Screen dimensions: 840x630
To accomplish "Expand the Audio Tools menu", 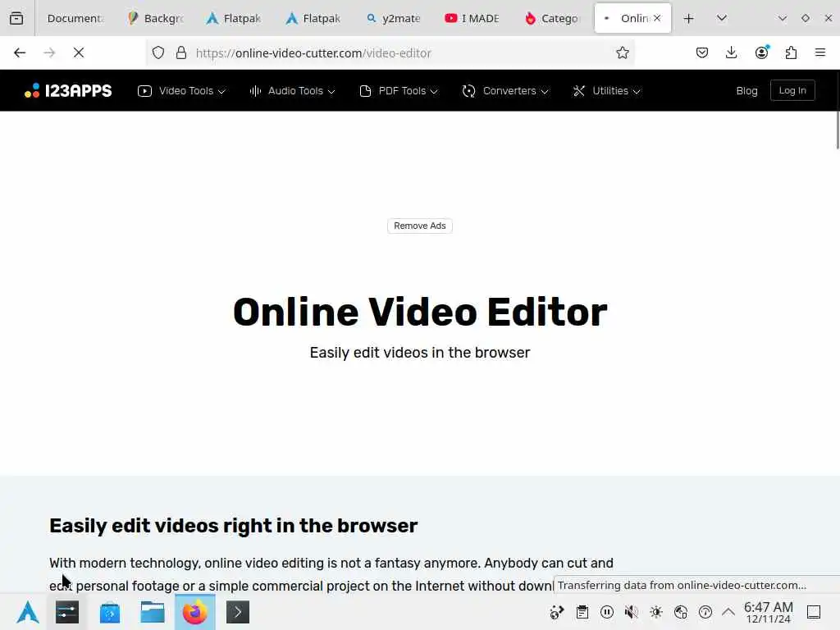I will tap(293, 90).
